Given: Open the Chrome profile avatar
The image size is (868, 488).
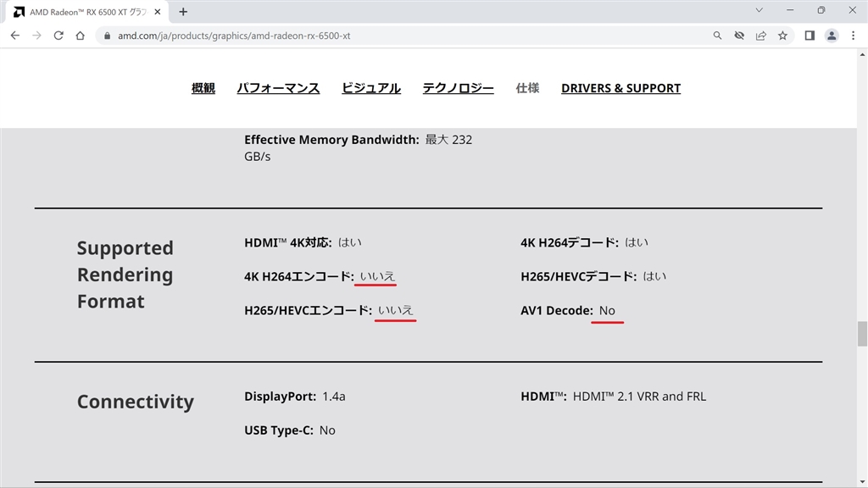Looking at the screenshot, I should [x=832, y=36].
